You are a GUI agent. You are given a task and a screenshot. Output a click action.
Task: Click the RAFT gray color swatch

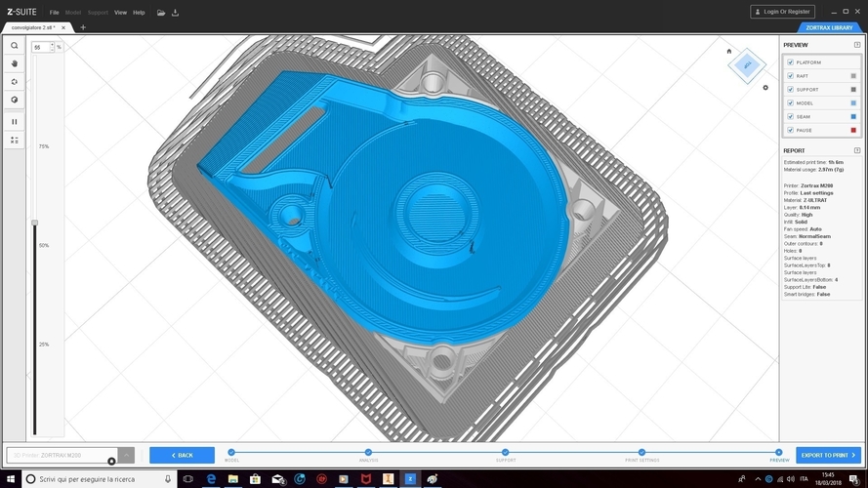(x=853, y=76)
